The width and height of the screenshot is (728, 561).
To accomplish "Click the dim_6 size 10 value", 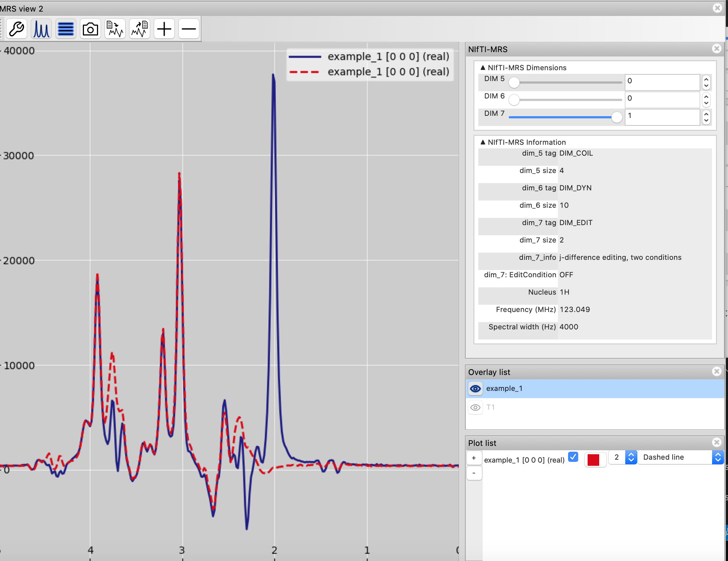I will click(564, 206).
